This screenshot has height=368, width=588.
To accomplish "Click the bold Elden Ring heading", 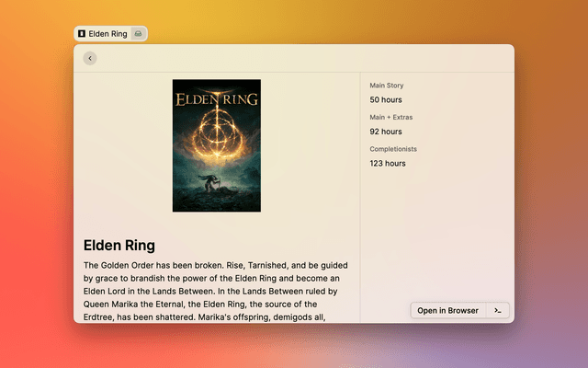I will pos(119,246).
